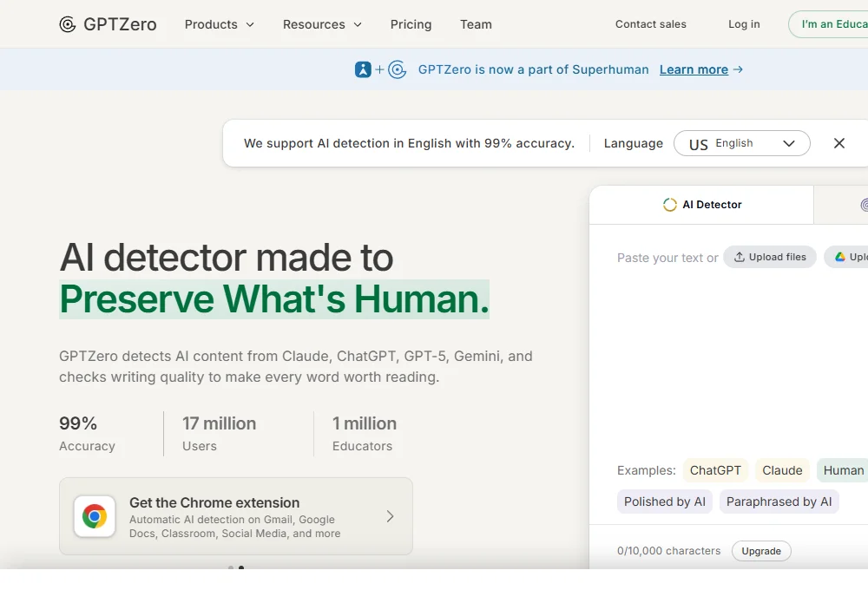Click the 17 million Users statistic
The height and width of the screenshot is (590, 868).
220,434
